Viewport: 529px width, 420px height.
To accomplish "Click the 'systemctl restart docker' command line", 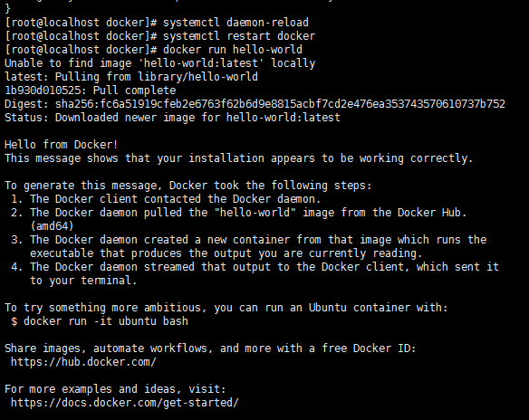I will (x=160, y=36).
